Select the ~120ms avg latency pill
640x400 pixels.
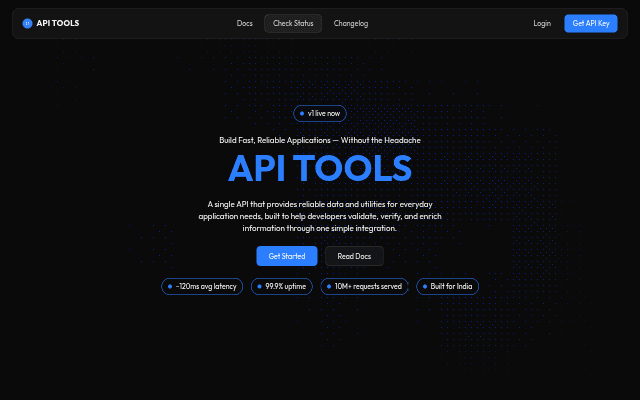coord(202,286)
